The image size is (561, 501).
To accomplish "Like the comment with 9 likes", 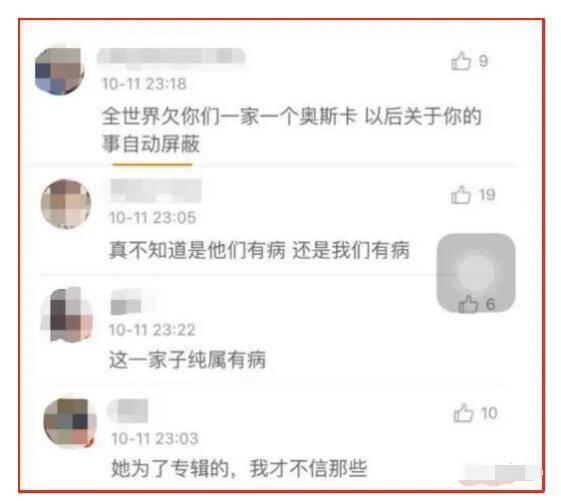I will point(461,61).
